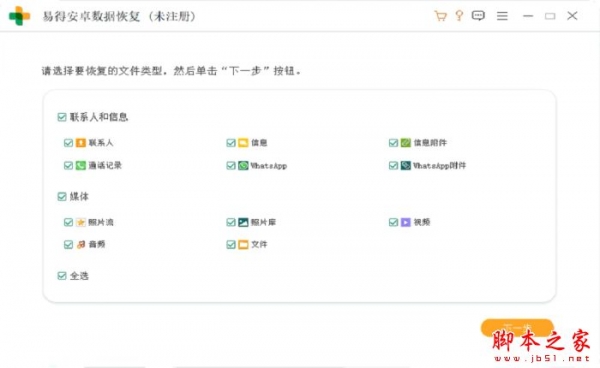Viewport: 600px width, 368px height.
Task: Toggle the 音频 checkbox
Action: pyautogui.click(x=68, y=244)
